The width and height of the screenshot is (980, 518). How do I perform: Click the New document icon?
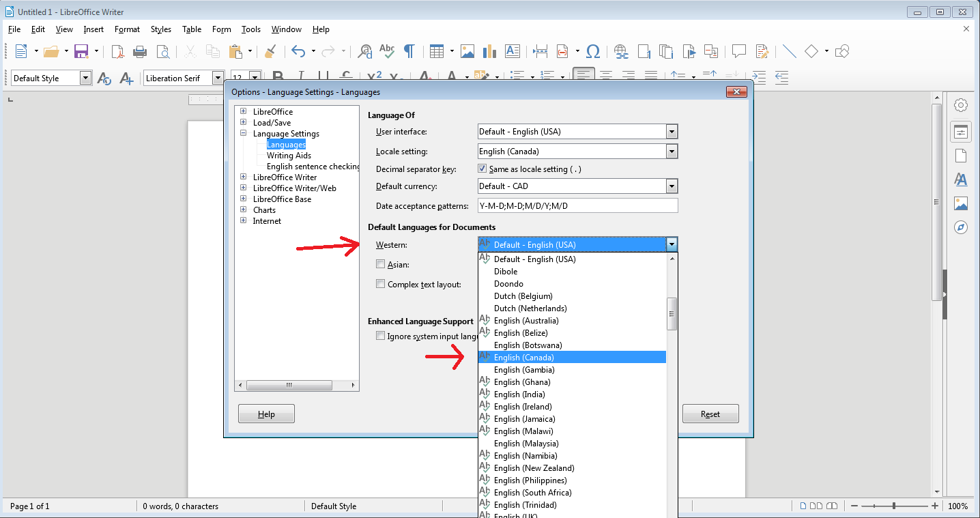(x=21, y=51)
